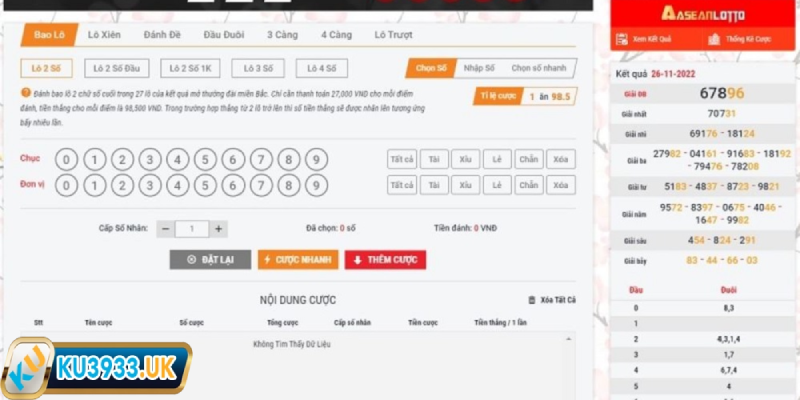The width and height of the screenshot is (800, 400).
Task: Open Xem Kết Quả results link
Action: (644, 39)
